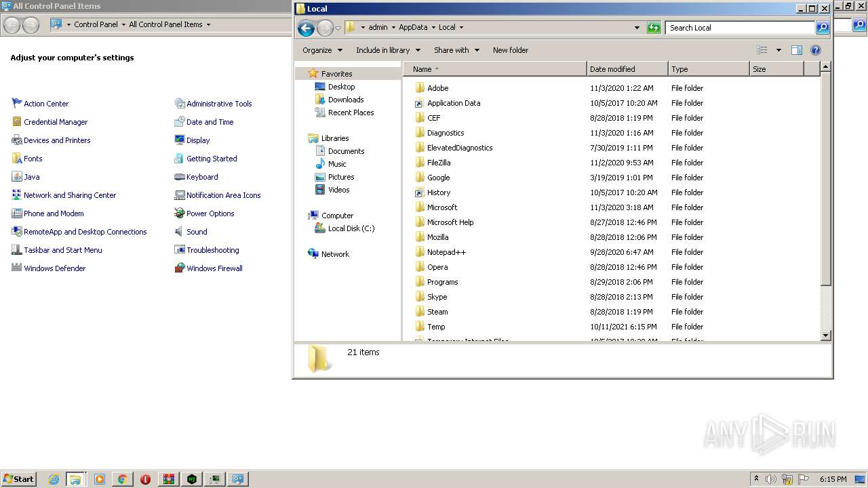Open Explorer help question mark icon

[816, 50]
